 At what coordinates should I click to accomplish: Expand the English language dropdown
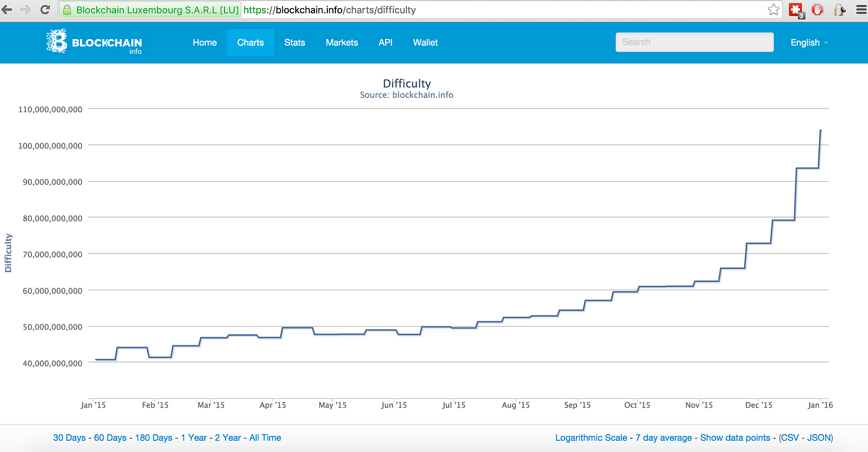coord(809,43)
